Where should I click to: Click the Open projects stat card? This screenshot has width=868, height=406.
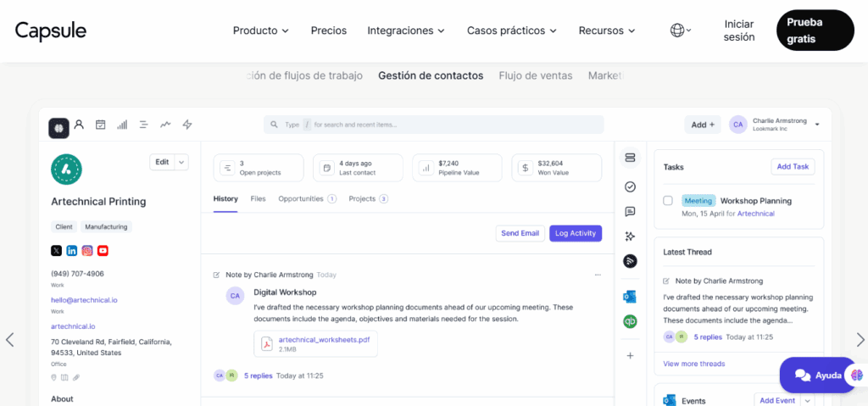pyautogui.click(x=259, y=168)
